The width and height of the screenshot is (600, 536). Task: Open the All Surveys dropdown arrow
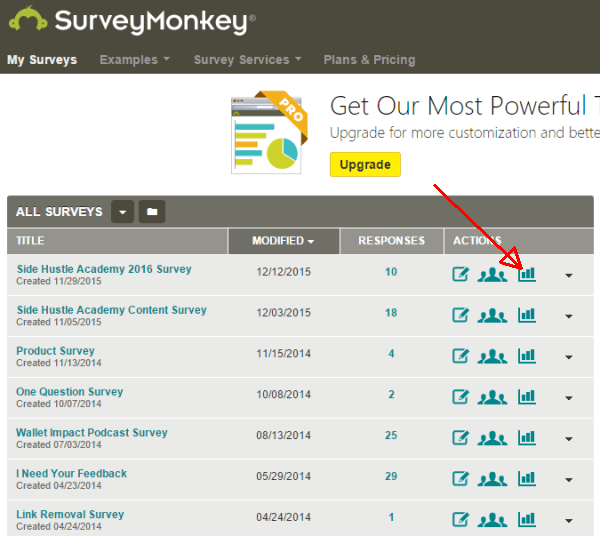click(122, 212)
